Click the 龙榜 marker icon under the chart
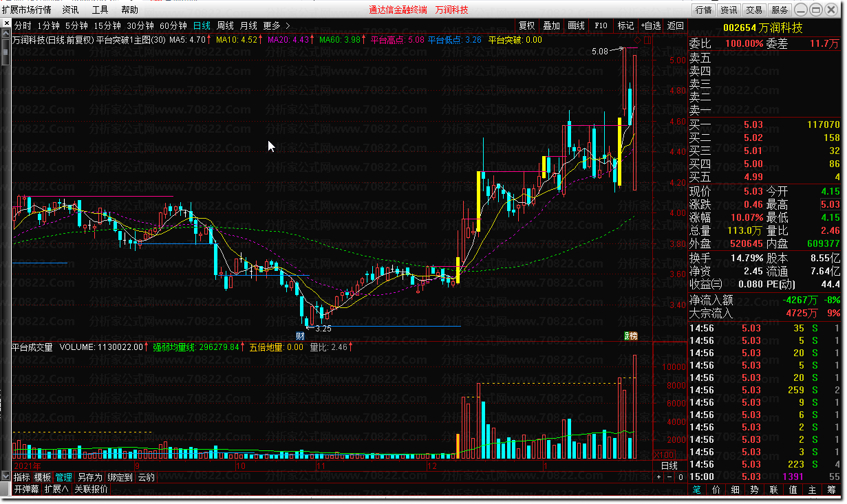This screenshot has height=504, width=847. click(630, 336)
